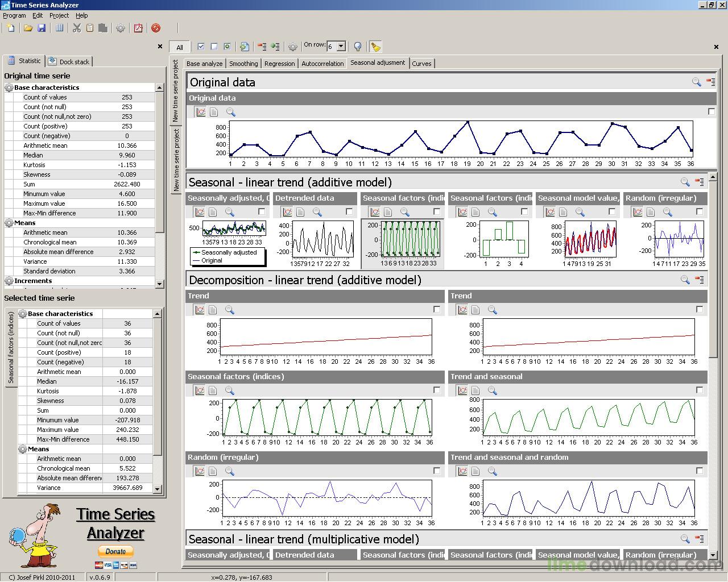The width and height of the screenshot is (728, 582).
Task: Open a project file from the toolbar
Action: pos(28,28)
